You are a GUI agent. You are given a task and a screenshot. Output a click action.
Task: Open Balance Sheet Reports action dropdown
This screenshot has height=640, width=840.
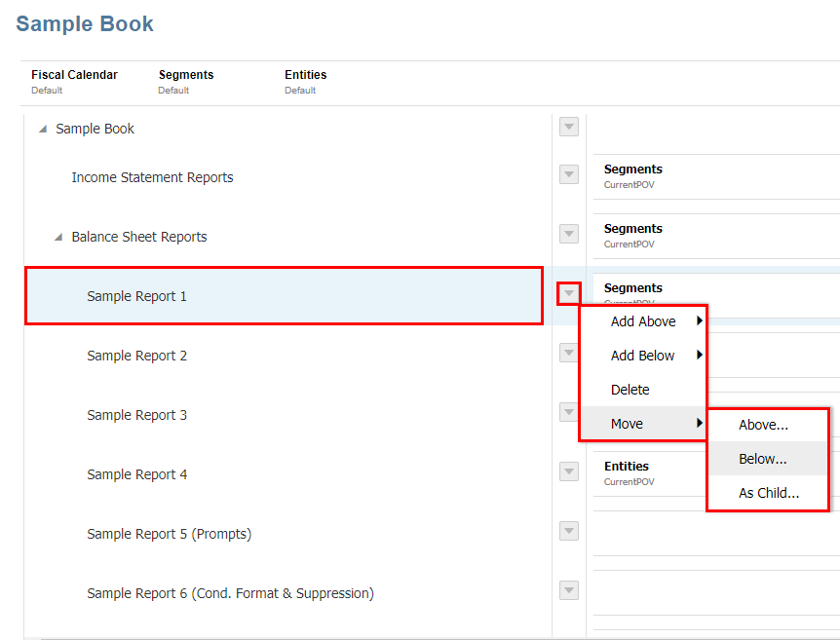pyautogui.click(x=569, y=234)
